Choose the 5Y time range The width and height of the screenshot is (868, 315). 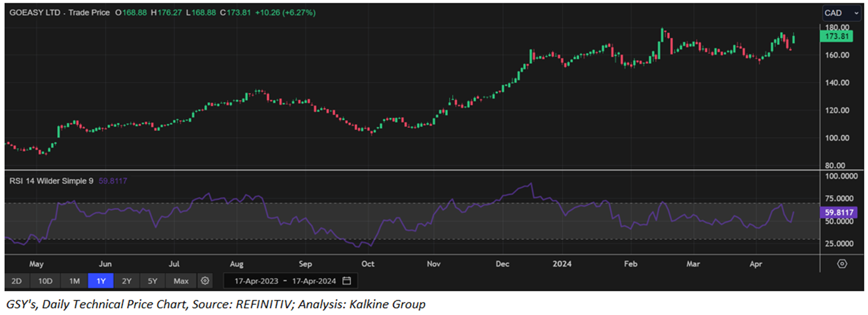(153, 280)
